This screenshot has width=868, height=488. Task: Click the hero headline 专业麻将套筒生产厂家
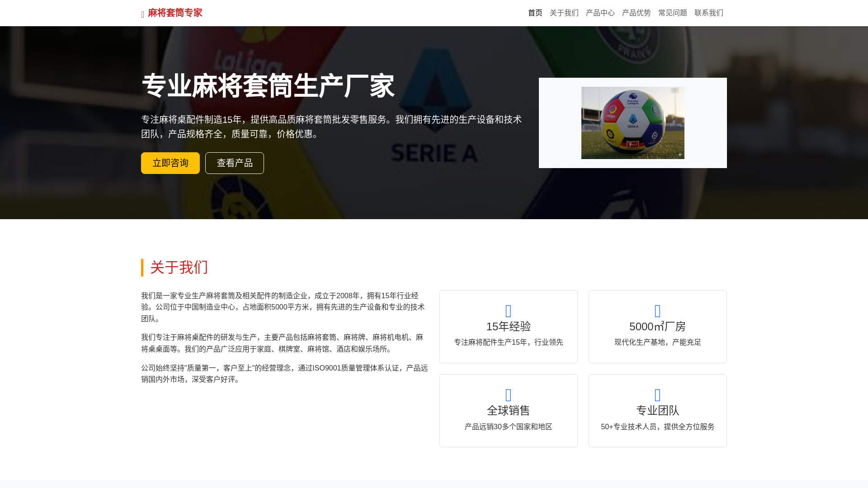[x=268, y=86]
